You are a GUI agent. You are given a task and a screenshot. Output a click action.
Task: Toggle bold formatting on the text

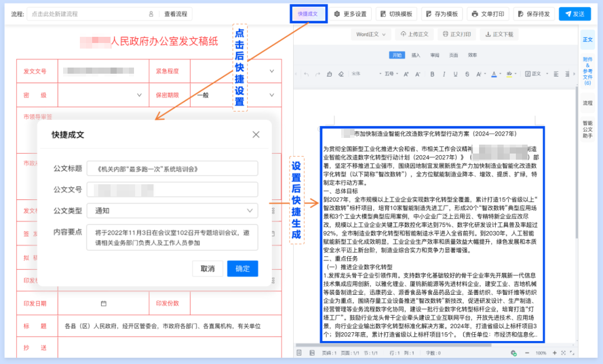433,74
